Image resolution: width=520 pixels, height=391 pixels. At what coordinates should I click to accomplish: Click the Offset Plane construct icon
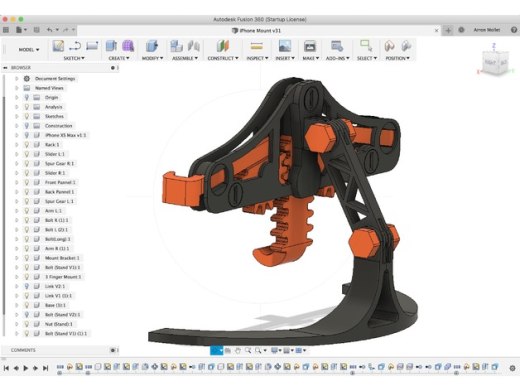pos(223,46)
